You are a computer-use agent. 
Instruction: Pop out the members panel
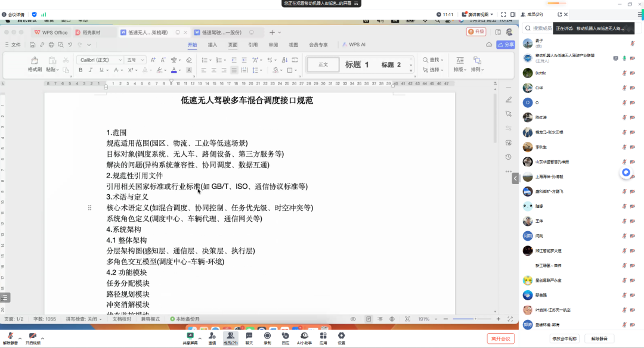[x=559, y=14]
